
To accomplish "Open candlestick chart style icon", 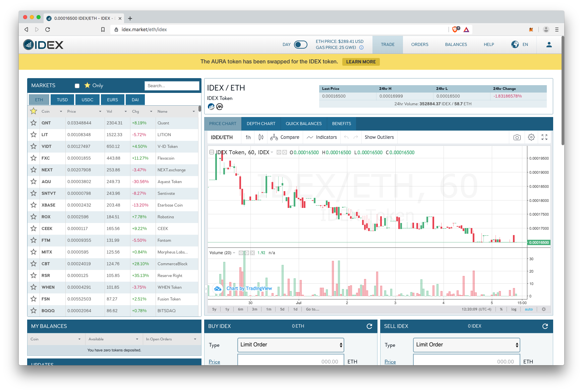I will pos(261,137).
